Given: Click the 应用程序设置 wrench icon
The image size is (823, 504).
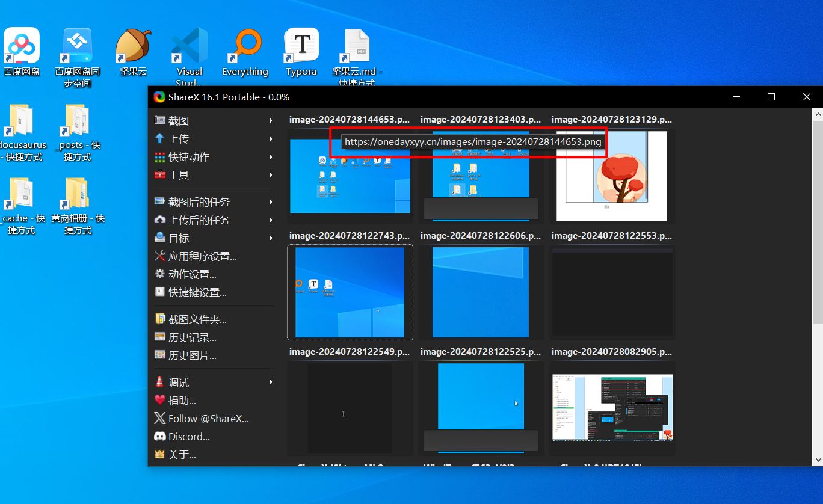Looking at the screenshot, I should pyautogui.click(x=159, y=256).
